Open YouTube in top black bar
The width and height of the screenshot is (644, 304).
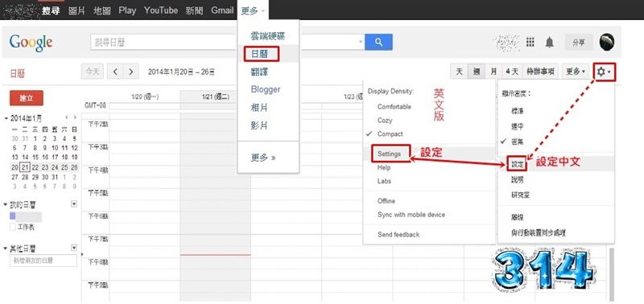tap(160, 10)
